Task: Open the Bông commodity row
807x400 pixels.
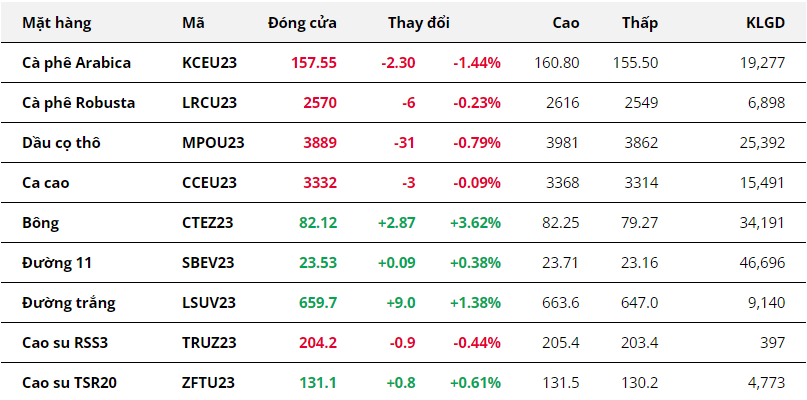Action: (40, 222)
